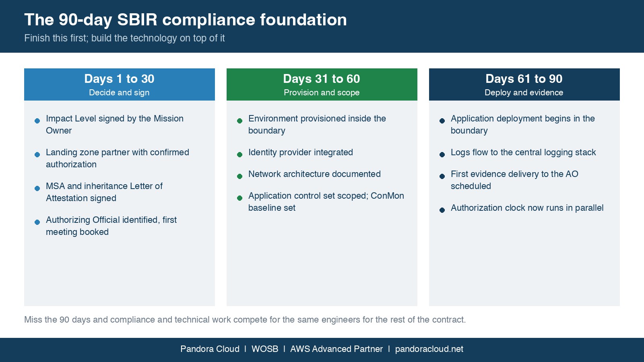644x362 pixels.
Task: Click 'AWS Advanced Partner' in the footer
Action: [x=336, y=349]
